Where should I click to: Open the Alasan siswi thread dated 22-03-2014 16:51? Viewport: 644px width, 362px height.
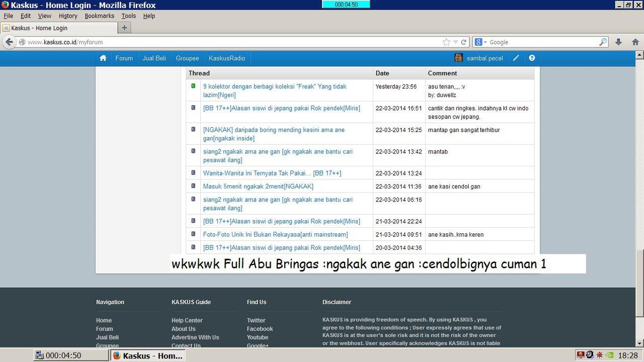tap(282, 108)
